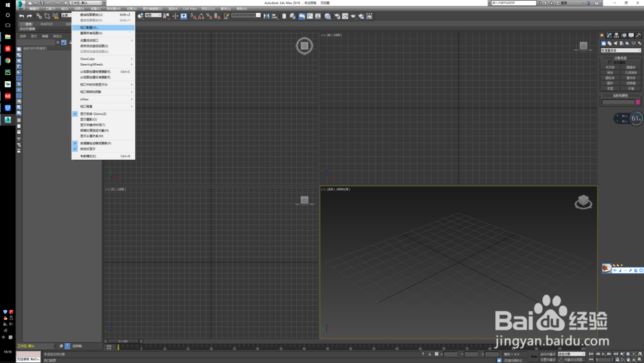The width and height of the screenshot is (644, 363).
Task: Open the workspace selector dropdown in title bar
Action: pyautogui.click(x=85, y=3)
